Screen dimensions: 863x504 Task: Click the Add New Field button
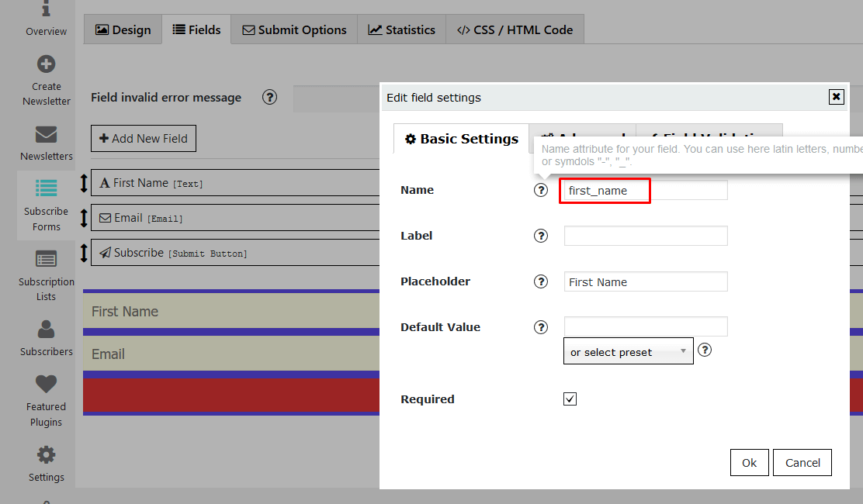pos(144,139)
